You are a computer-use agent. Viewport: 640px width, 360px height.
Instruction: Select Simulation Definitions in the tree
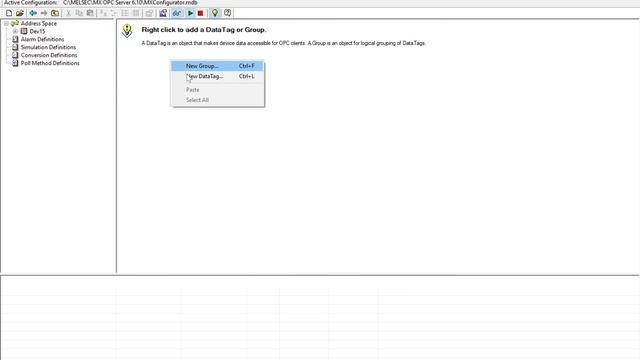(48, 47)
